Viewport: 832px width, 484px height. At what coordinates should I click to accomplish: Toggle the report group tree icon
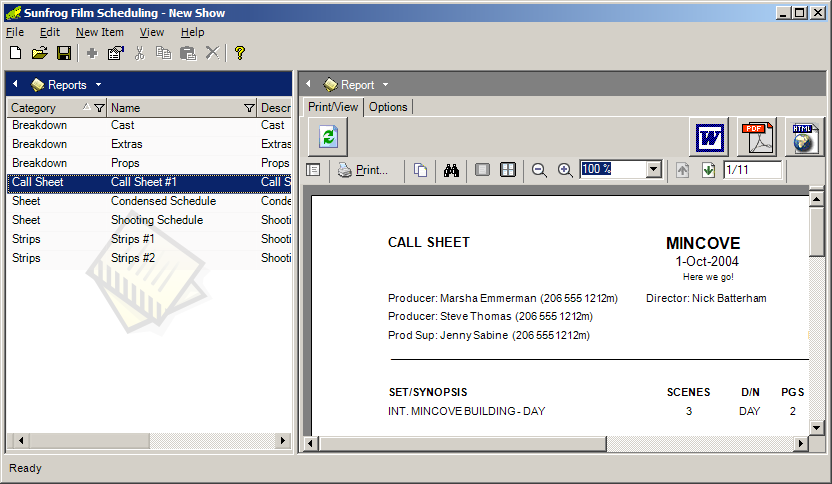(x=314, y=170)
